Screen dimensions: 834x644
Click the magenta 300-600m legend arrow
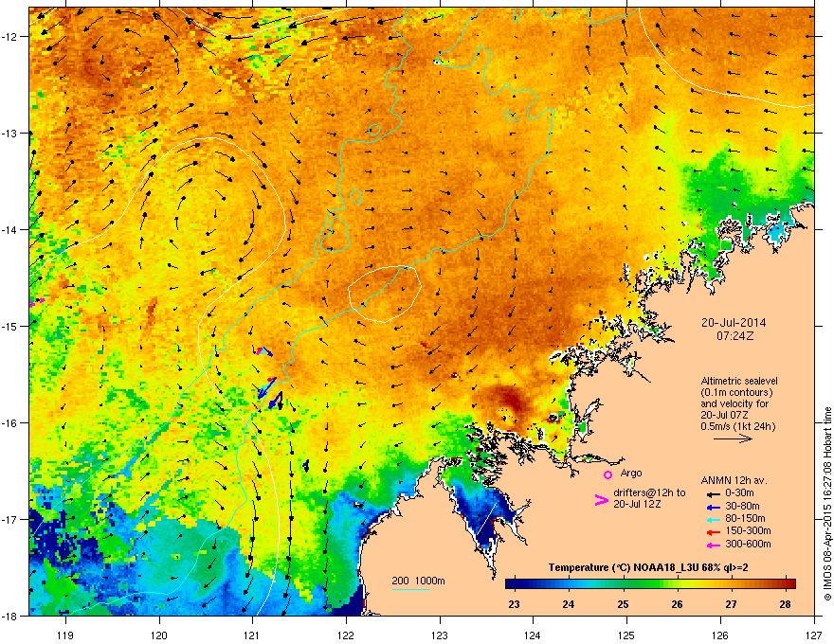713,545
